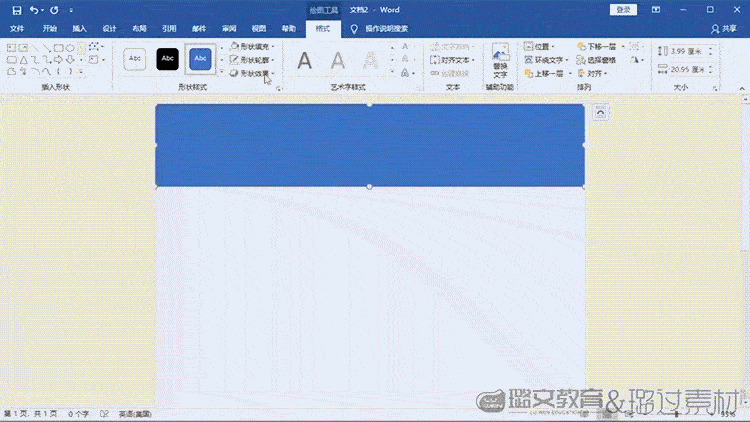Apply the black filled Abc shape style
The width and height of the screenshot is (750, 422).
[167, 59]
